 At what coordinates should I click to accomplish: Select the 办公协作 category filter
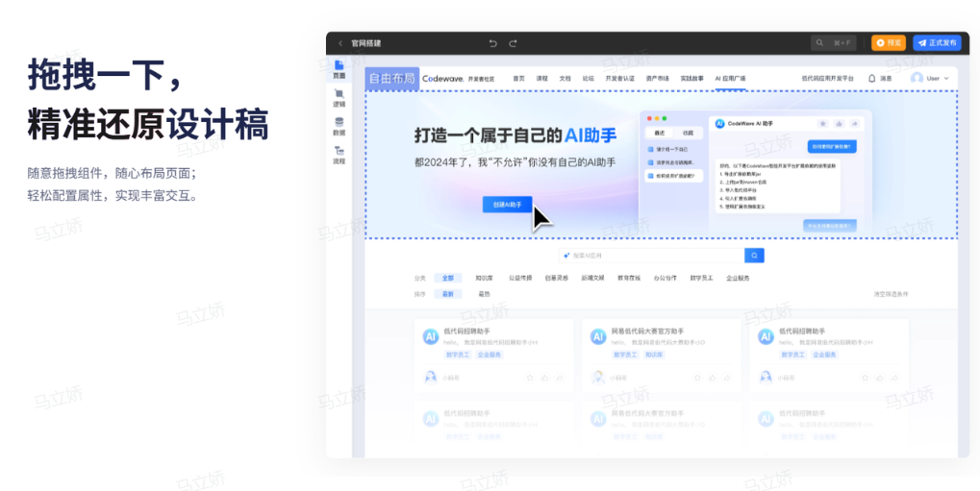tap(665, 278)
